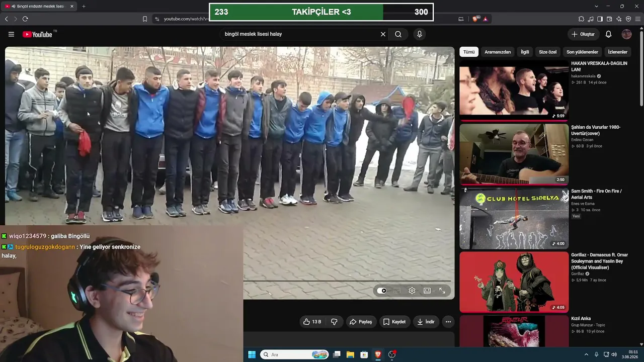Screen dimensions: 644x362
Task: Click the Oluştur create button
Action: tap(583, 34)
